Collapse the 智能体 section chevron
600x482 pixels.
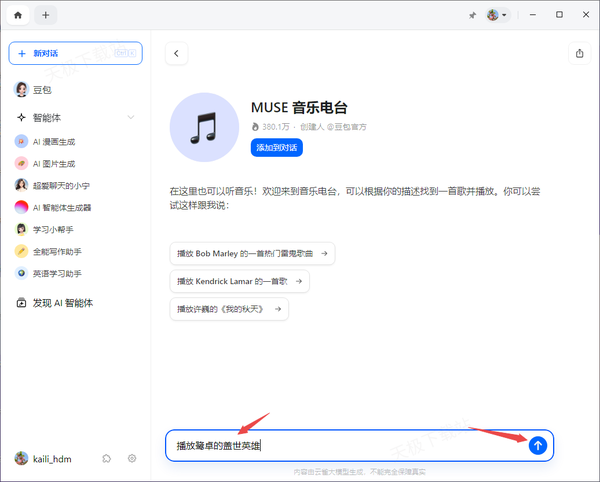point(131,118)
